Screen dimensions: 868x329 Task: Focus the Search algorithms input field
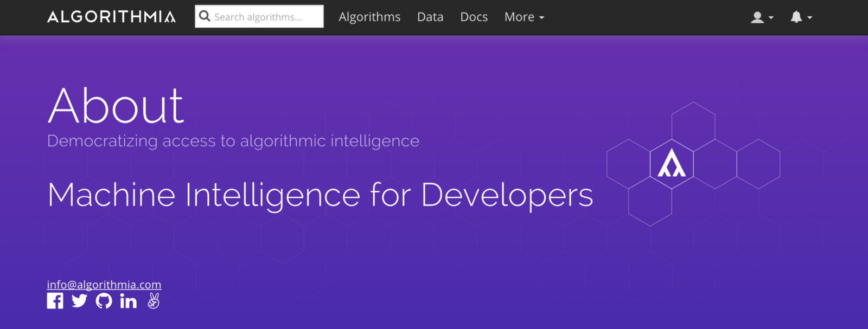click(259, 16)
